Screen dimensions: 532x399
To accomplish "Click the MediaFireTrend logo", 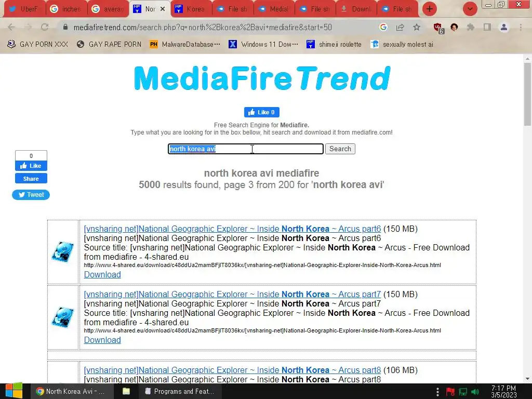I will 262,78.
